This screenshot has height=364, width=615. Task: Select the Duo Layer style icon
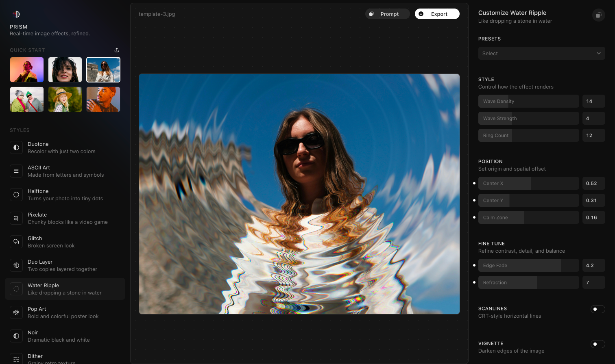[16, 265]
